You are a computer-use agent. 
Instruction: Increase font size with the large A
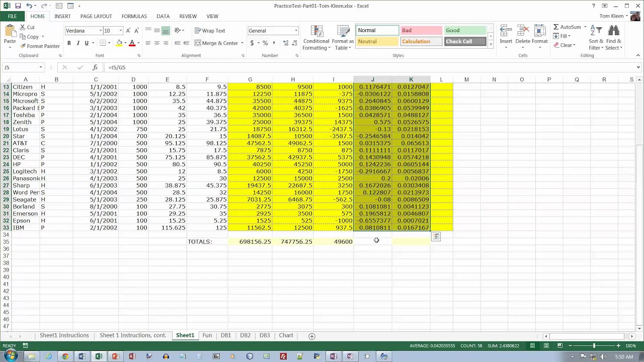pyautogui.click(x=129, y=31)
